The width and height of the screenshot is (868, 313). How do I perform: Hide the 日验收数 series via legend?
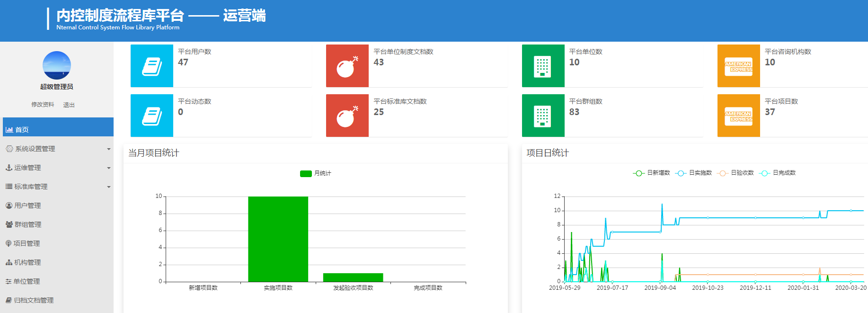pyautogui.click(x=736, y=173)
